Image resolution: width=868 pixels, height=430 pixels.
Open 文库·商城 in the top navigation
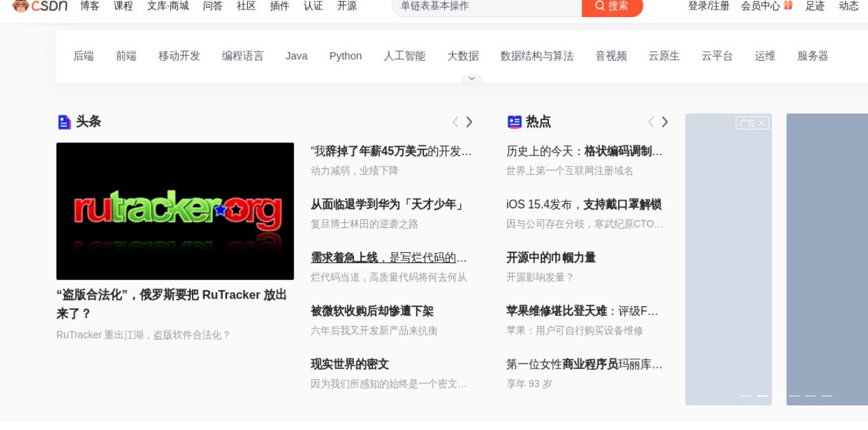[x=168, y=6]
